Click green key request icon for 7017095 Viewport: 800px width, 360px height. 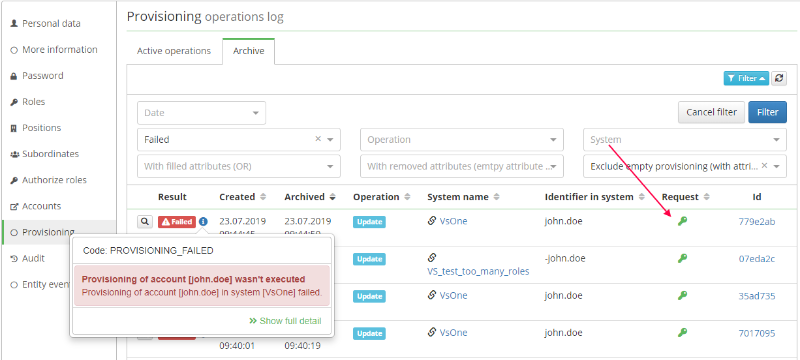[x=682, y=332]
